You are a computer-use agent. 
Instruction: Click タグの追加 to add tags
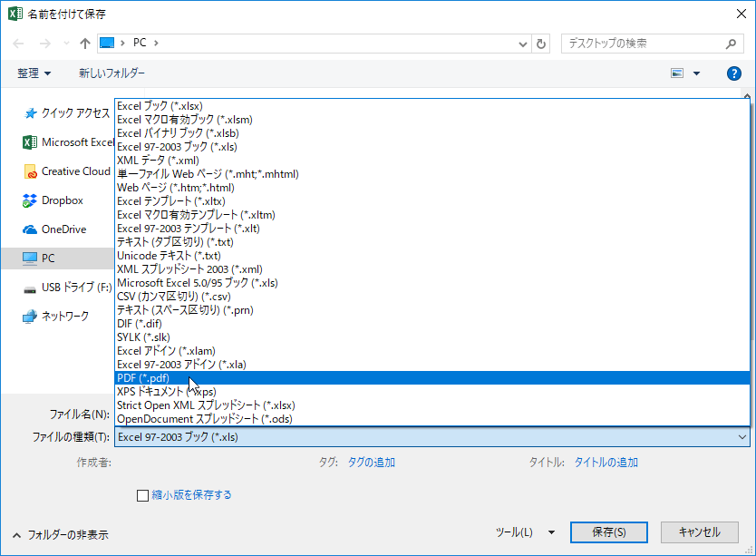[372, 463]
